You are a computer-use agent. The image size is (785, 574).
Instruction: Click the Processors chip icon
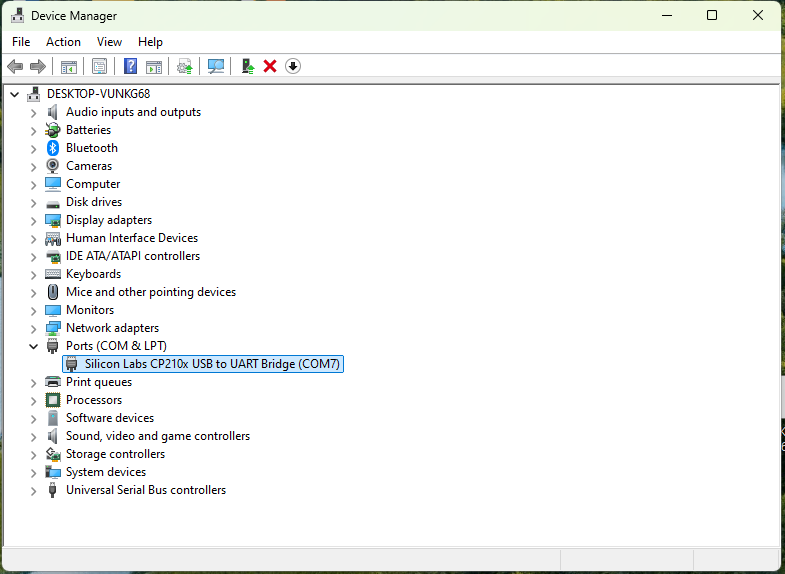[53, 400]
